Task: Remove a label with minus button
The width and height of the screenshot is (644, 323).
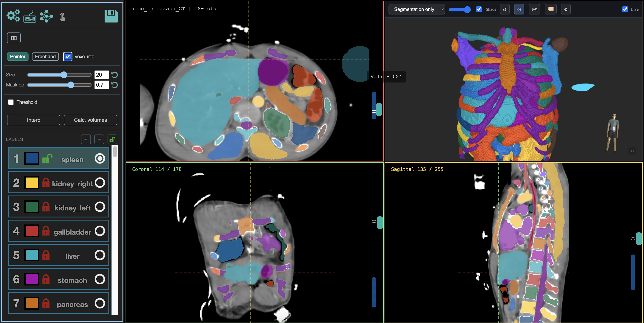Action: tap(99, 139)
